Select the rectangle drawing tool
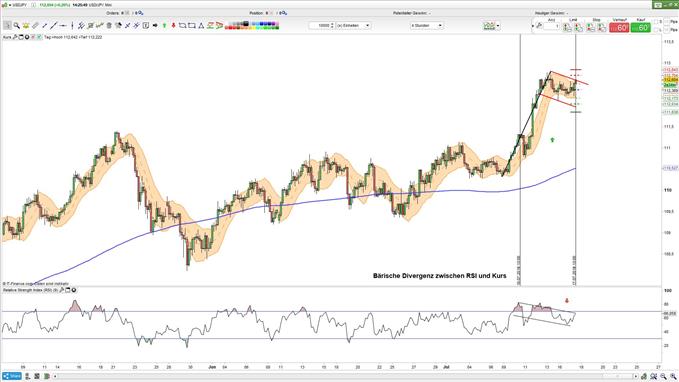679x382 pixels. (x=192, y=26)
